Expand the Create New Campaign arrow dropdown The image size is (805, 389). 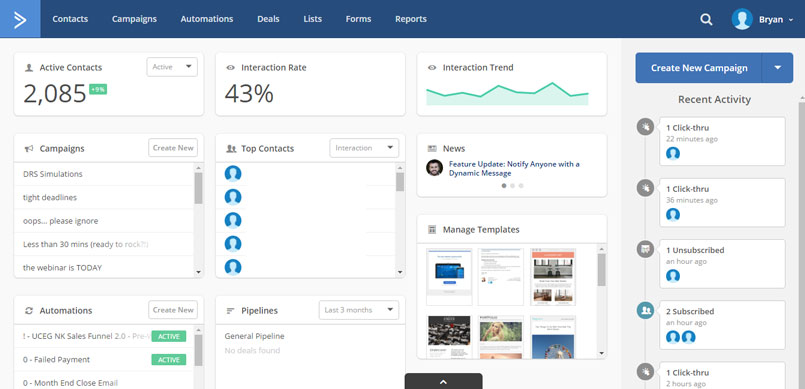(x=777, y=68)
